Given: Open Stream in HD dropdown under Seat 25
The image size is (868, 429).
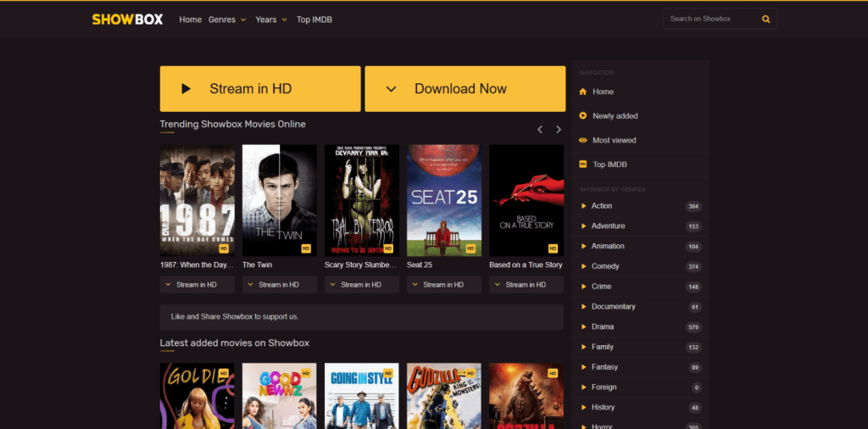Looking at the screenshot, I should pos(444,285).
